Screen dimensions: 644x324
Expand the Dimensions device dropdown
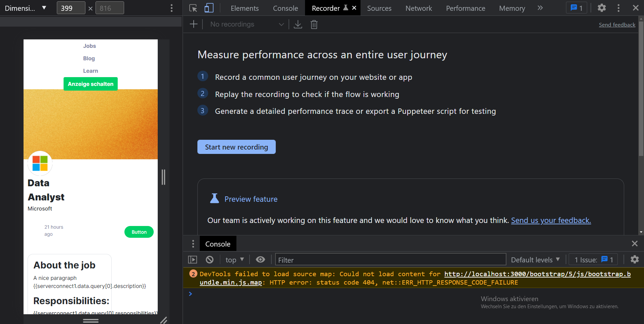coord(25,8)
